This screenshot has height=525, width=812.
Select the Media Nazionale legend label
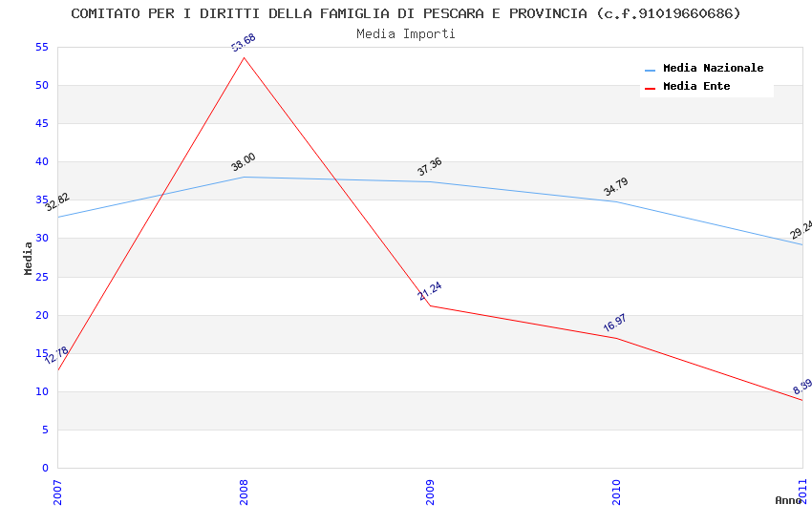click(713, 69)
